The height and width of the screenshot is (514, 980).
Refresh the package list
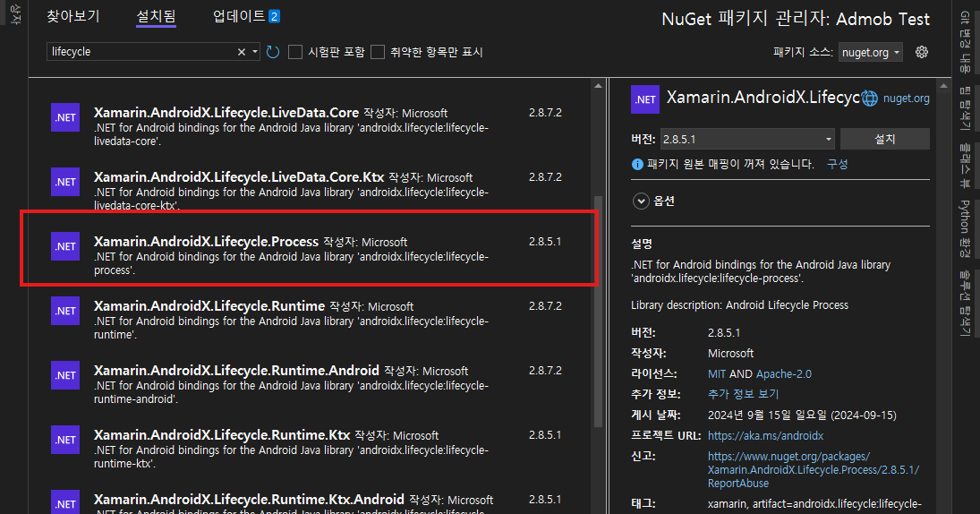pyautogui.click(x=272, y=52)
